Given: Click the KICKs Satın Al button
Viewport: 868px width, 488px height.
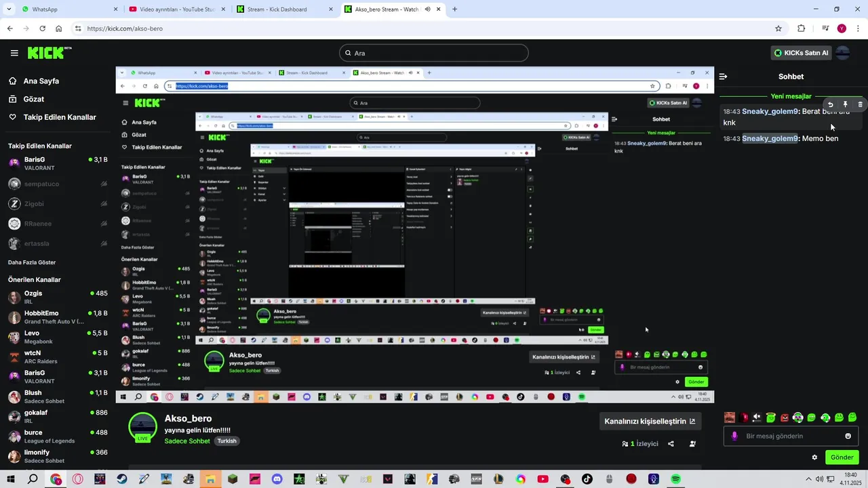Looking at the screenshot, I should pyautogui.click(x=801, y=53).
